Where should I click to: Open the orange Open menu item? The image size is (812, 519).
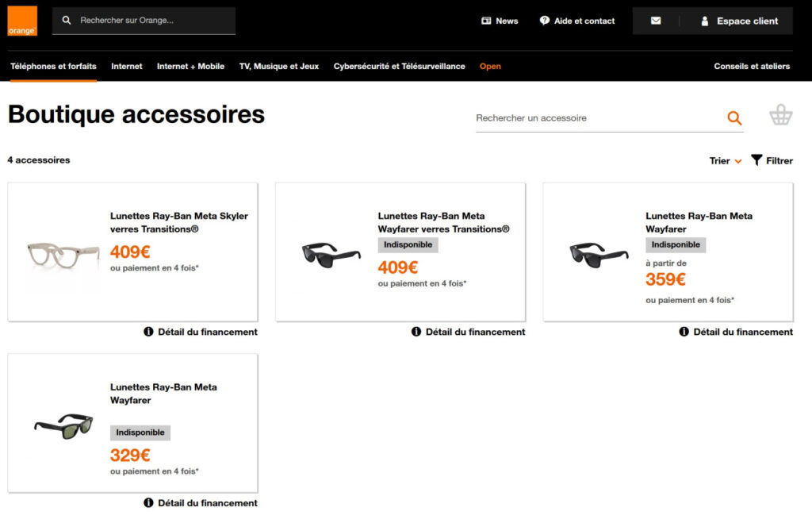point(490,67)
